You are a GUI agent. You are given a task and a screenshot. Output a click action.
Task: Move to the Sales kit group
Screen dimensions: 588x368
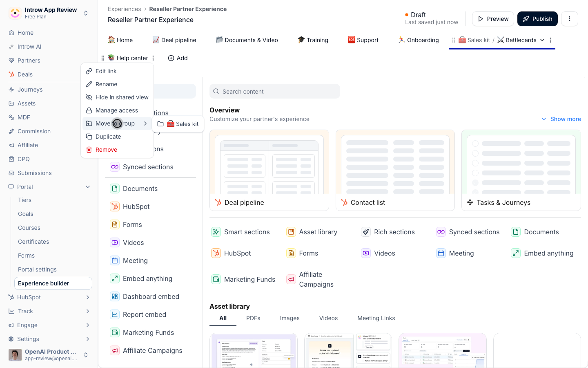178,124
